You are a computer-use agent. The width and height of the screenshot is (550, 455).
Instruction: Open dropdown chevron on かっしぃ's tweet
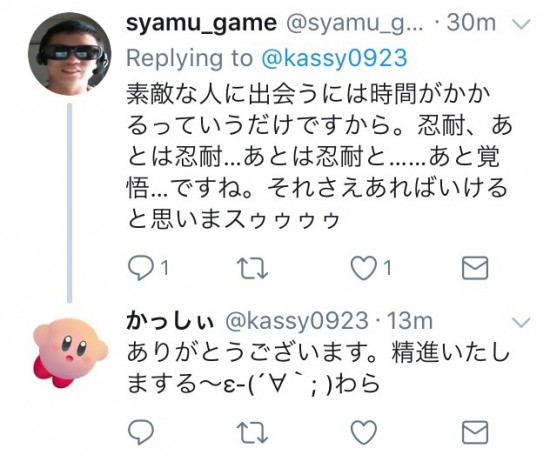pyautogui.click(x=521, y=322)
